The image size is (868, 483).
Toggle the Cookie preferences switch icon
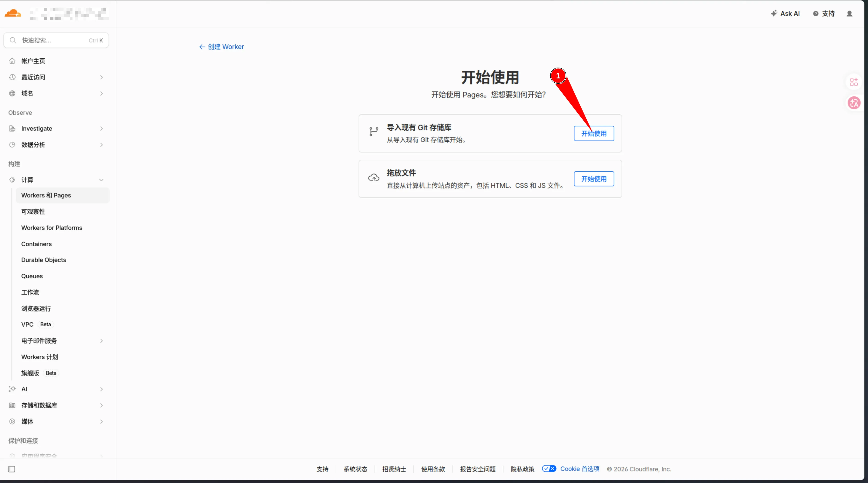click(549, 468)
